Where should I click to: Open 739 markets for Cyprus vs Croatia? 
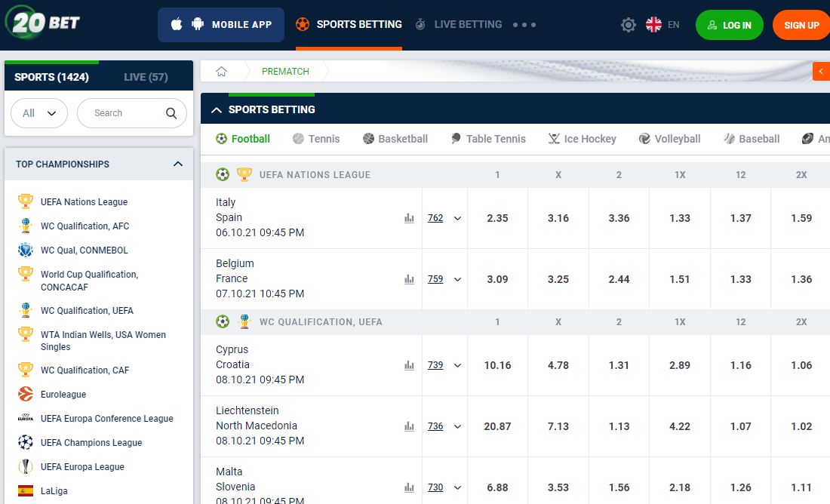(x=435, y=364)
